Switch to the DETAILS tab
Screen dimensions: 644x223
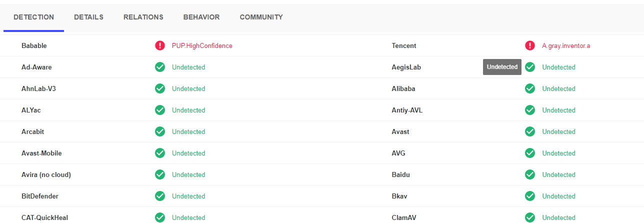click(x=88, y=17)
